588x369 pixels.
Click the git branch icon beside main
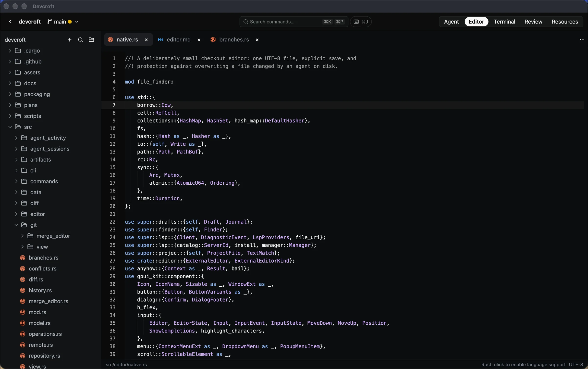coord(49,22)
